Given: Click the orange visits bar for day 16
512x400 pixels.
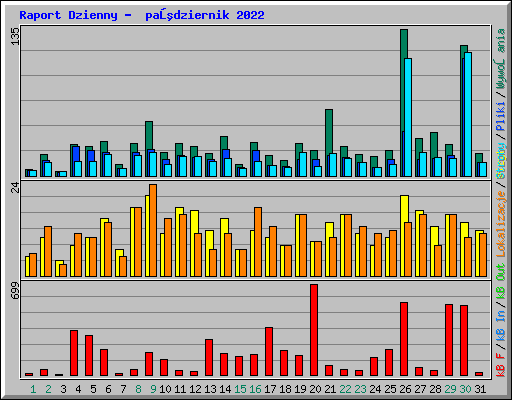Looking at the screenshot, I should 258,242.
